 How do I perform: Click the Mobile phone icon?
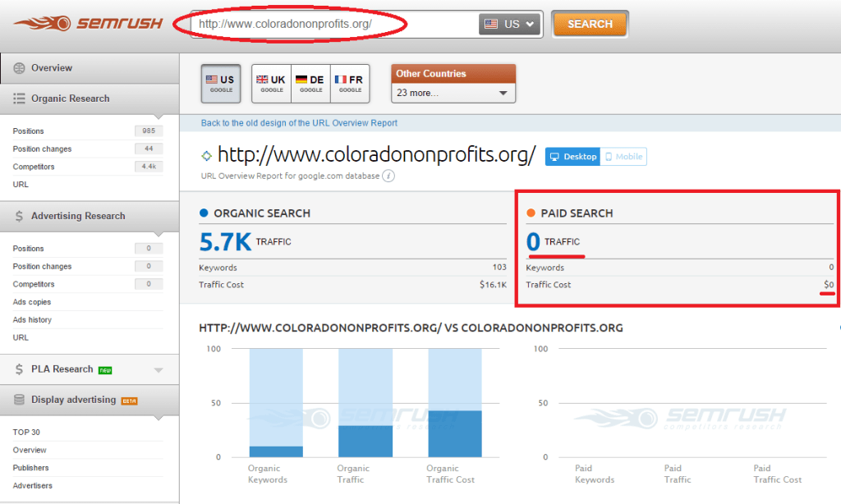click(609, 157)
